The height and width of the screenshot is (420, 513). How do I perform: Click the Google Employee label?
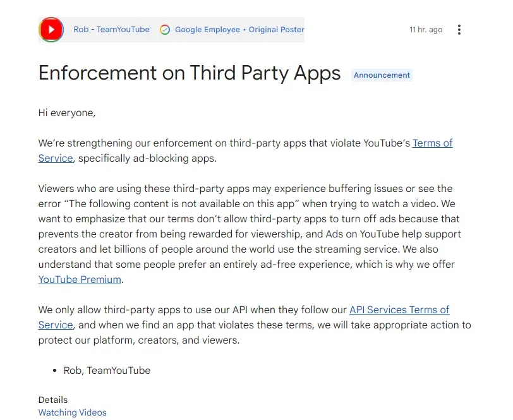[x=207, y=30]
